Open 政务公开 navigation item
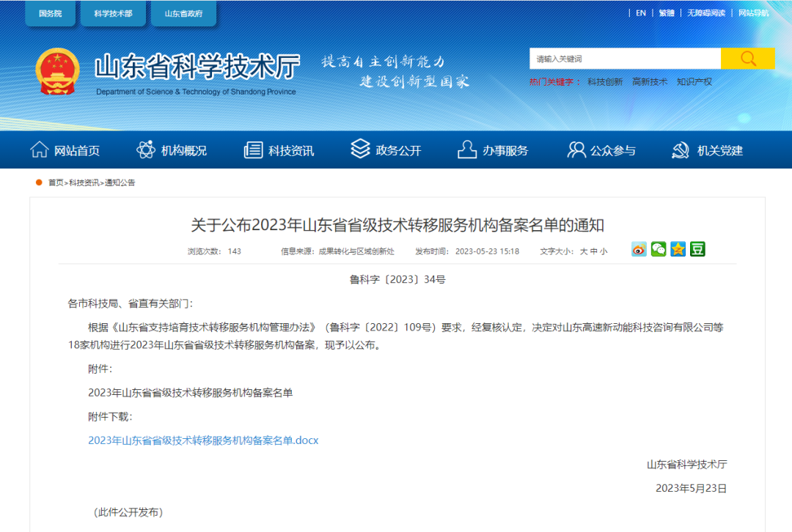Viewport: 792px width, 532px height. [386, 150]
